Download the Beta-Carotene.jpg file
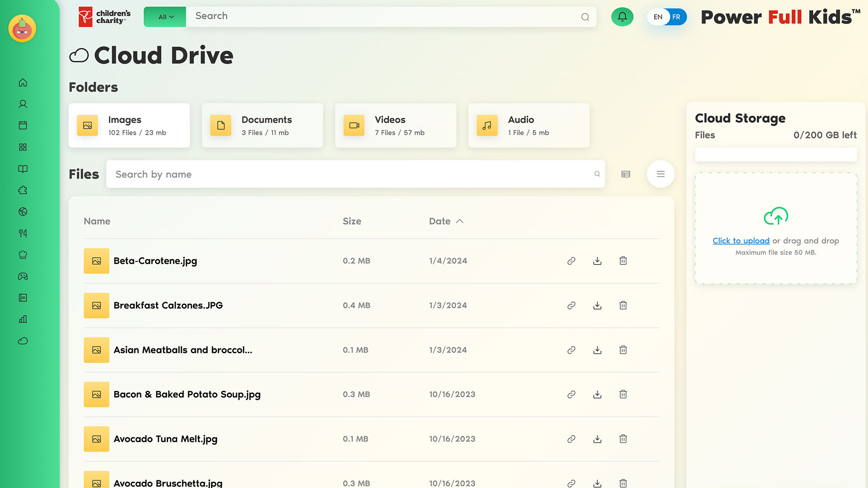 597,261
